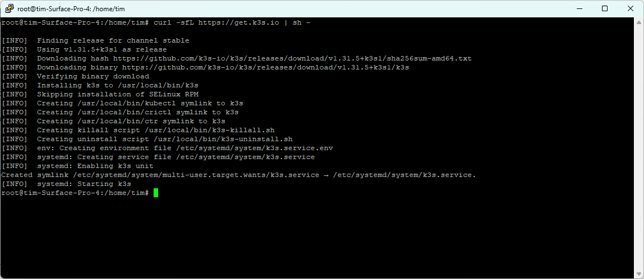The height and width of the screenshot is (279, 644).
Task: Click the sha256sum-amd64.txt download URL
Action: [292, 58]
